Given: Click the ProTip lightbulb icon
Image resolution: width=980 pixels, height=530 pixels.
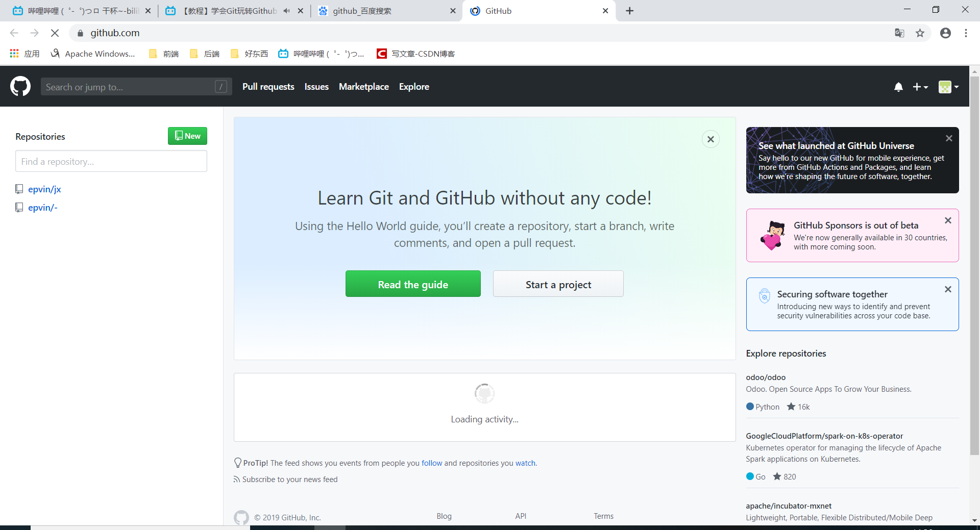Looking at the screenshot, I should pyautogui.click(x=237, y=463).
